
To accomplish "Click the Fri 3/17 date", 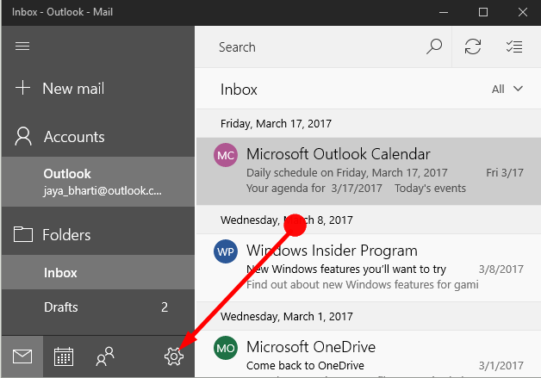I will 505,172.
